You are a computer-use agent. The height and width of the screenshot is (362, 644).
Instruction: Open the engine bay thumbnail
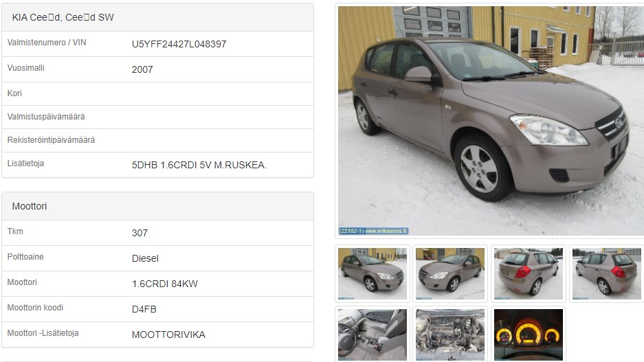click(450, 335)
